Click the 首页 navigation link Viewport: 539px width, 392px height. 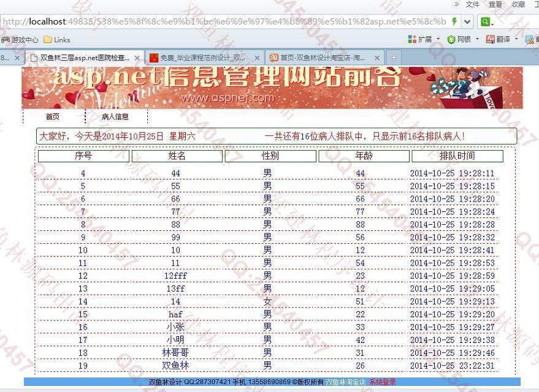tap(53, 116)
